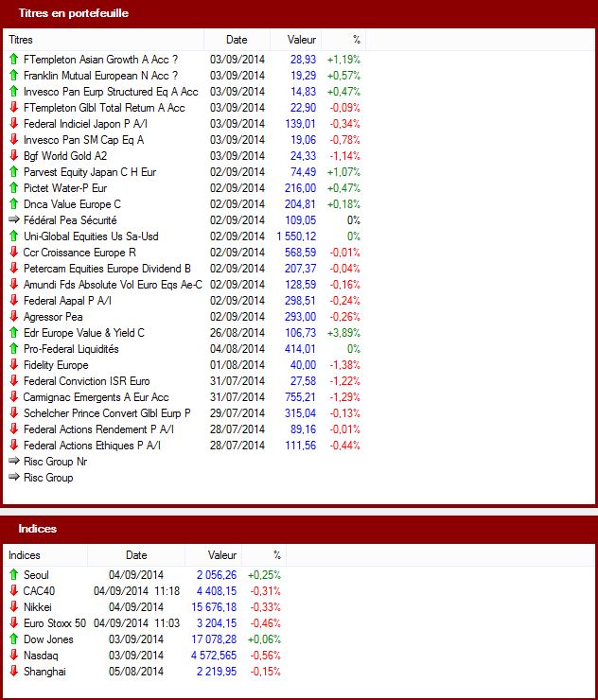
Task: Select the CAC40 index row
Action: click(x=145, y=591)
